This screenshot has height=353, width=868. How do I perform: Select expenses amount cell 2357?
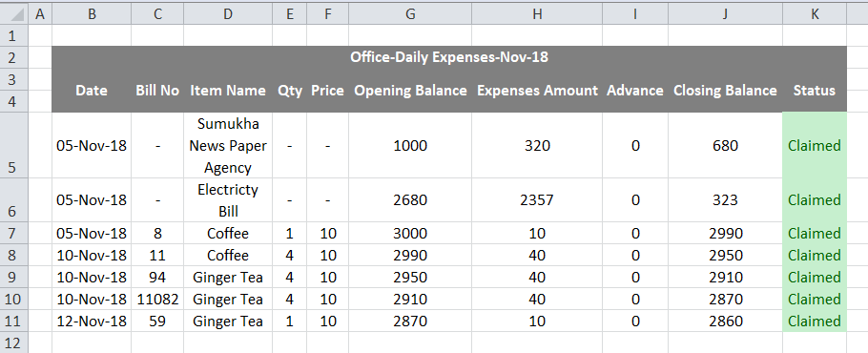point(537,199)
